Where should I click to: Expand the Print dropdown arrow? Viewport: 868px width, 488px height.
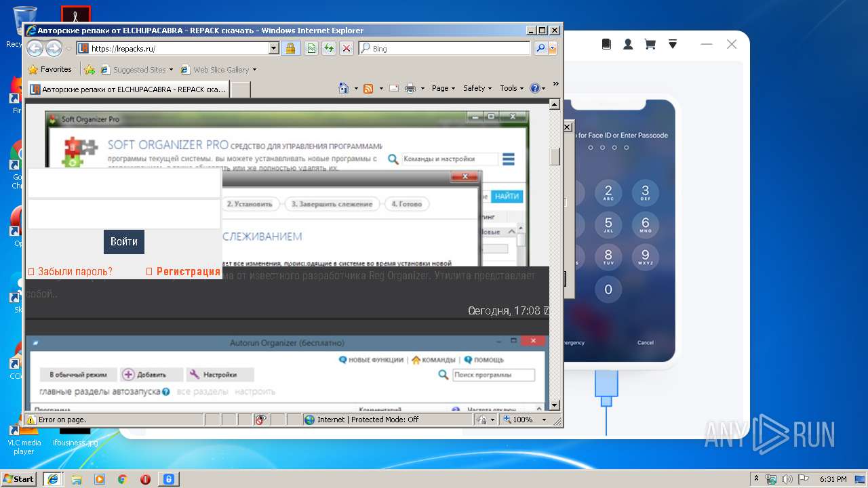tap(422, 88)
